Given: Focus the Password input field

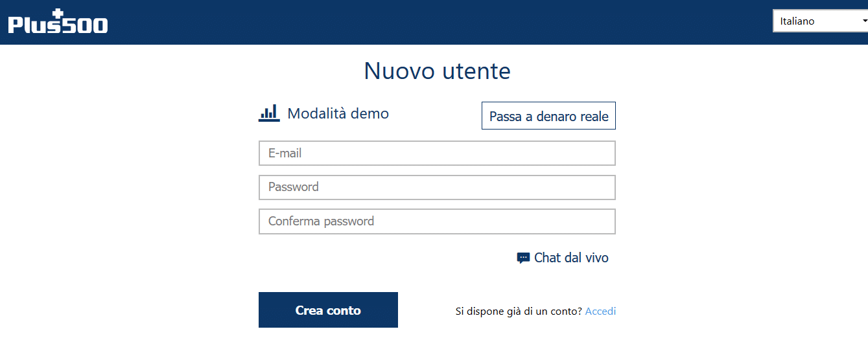Looking at the screenshot, I should pyautogui.click(x=437, y=187).
